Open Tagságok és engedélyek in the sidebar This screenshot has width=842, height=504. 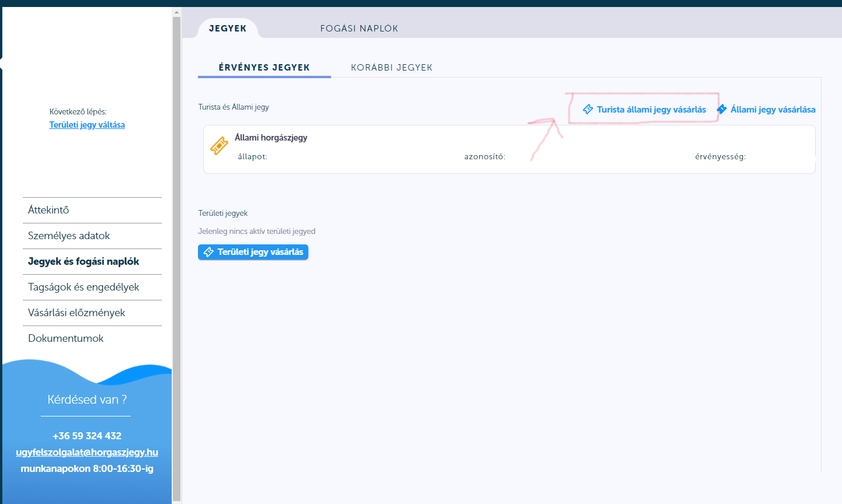[x=92, y=287]
